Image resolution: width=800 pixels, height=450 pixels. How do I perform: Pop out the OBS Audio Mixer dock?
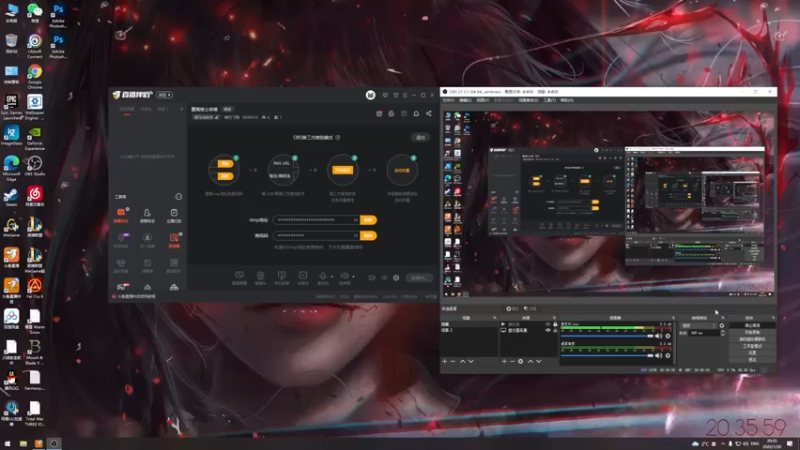pos(673,318)
